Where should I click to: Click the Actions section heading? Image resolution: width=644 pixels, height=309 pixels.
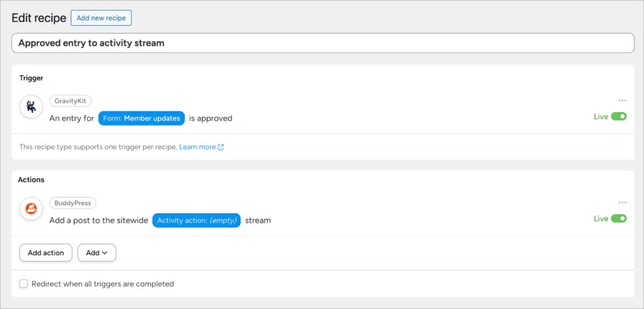[x=31, y=180]
